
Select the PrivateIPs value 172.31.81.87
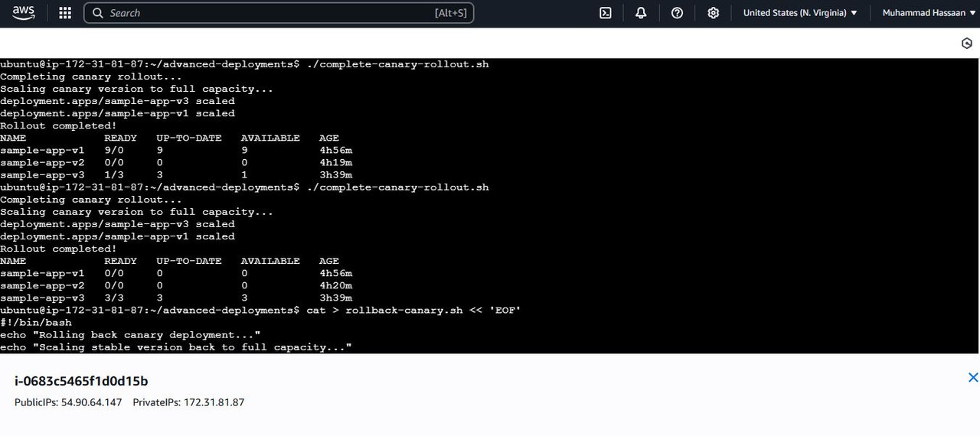[x=214, y=402]
